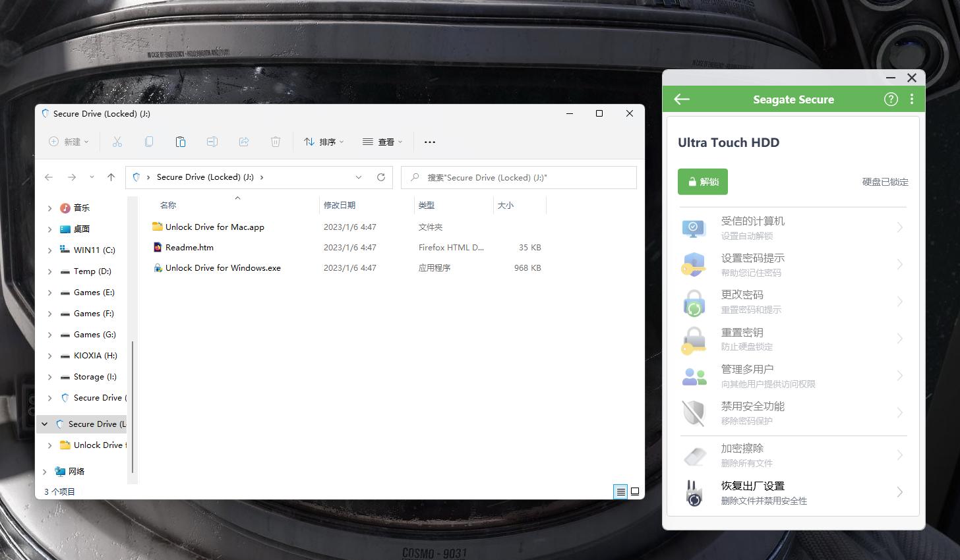Sort files by 修改日期 column header

click(340, 206)
